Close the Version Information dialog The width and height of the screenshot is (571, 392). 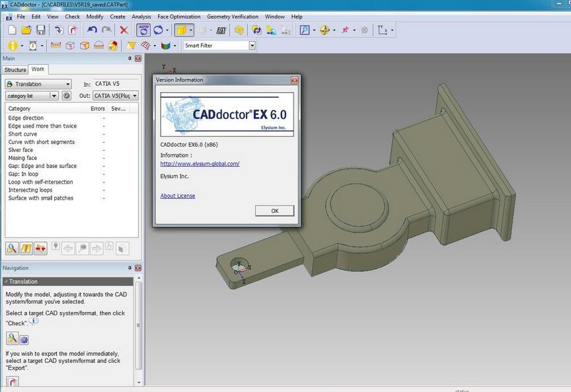click(x=294, y=80)
